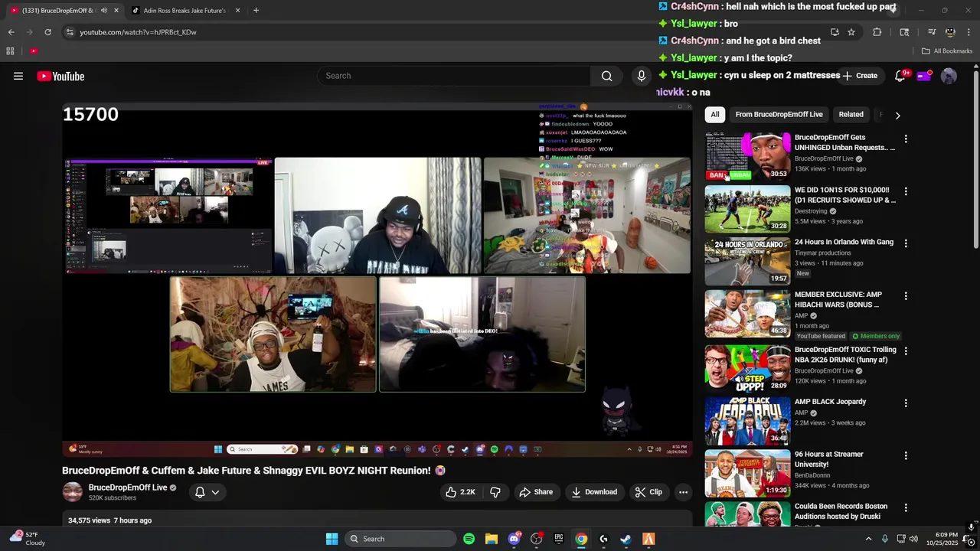Open the weather widget showing 52°F Cloudy
This screenshot has width=980, height=551.
click(x=29, y=539)
